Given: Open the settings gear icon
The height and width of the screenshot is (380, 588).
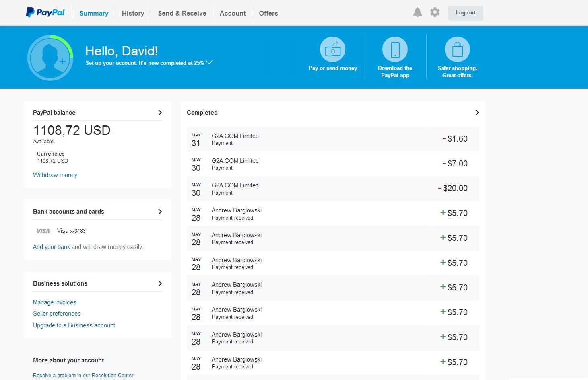Looking at the screenshot, I should [435, 12].
